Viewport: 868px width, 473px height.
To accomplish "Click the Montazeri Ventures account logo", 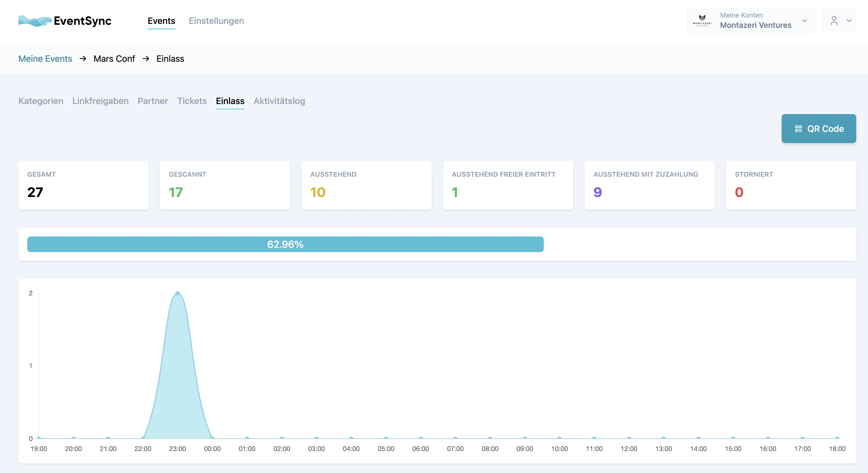I will coord(703,20).
